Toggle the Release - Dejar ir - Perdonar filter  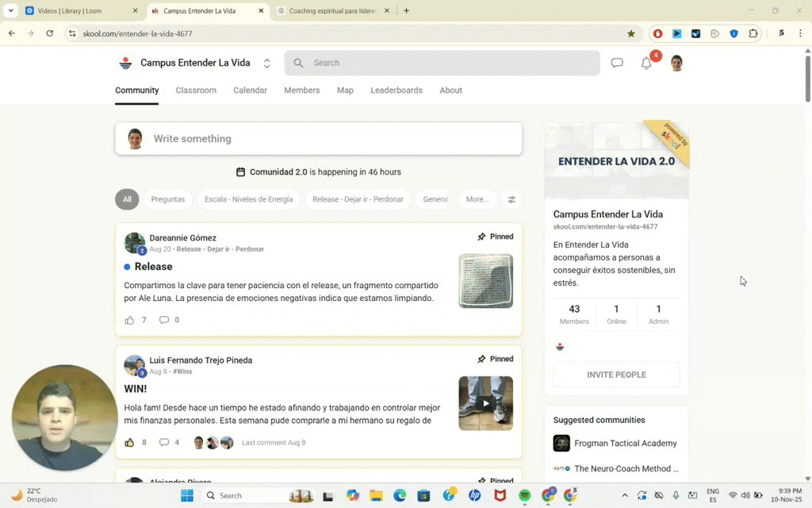click(358, 199)
